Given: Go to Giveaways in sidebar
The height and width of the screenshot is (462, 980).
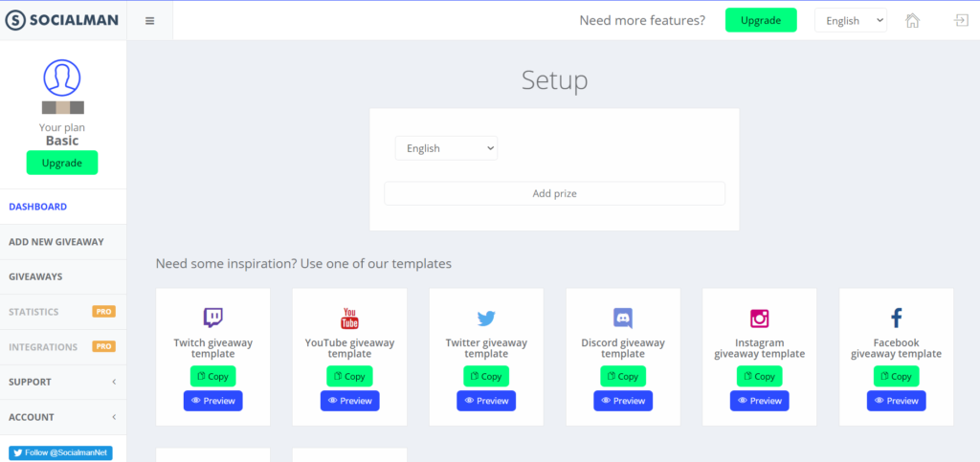Looking at the screenshot, I should pos(35,276).
